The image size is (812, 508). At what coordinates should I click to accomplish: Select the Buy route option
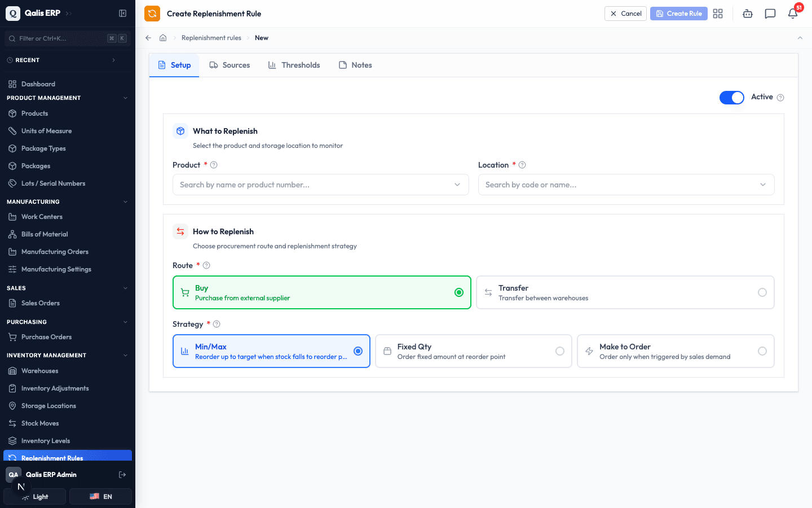(x=322, y=292)
